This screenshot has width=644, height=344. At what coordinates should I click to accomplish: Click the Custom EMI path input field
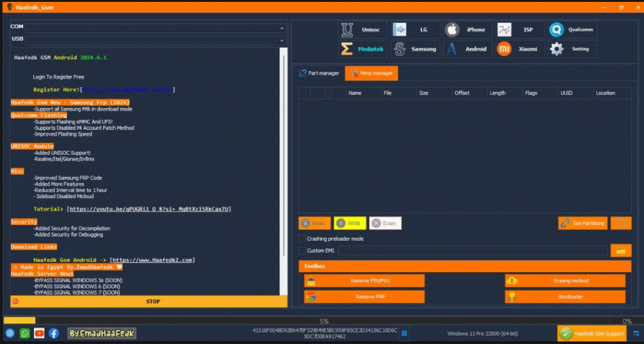(x=473, y=250)
